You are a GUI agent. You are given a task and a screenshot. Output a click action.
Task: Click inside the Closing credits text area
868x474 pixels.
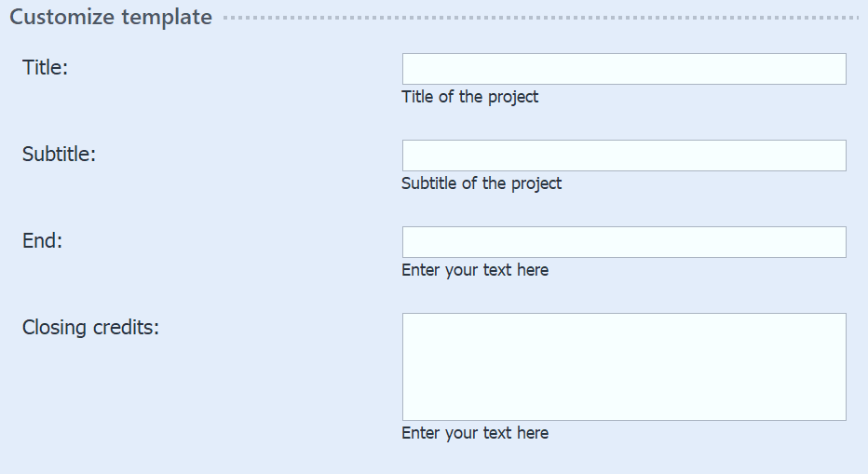624,366
